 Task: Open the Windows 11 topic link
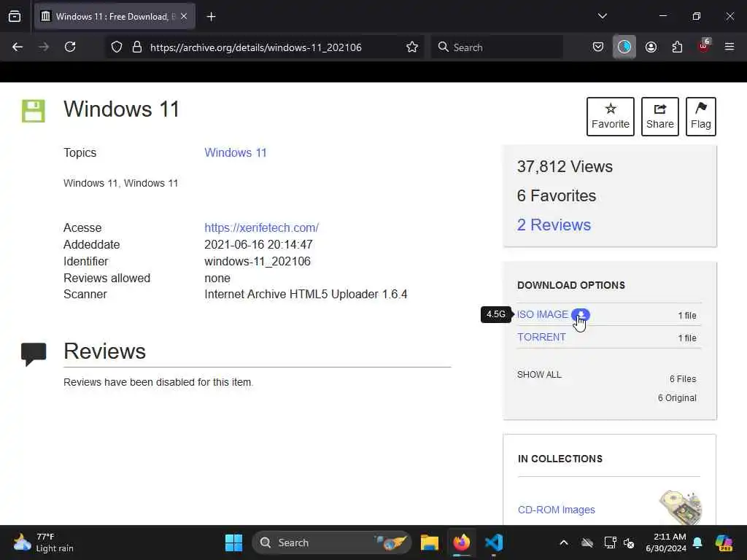pyautogui.click(x=236, y=153)
